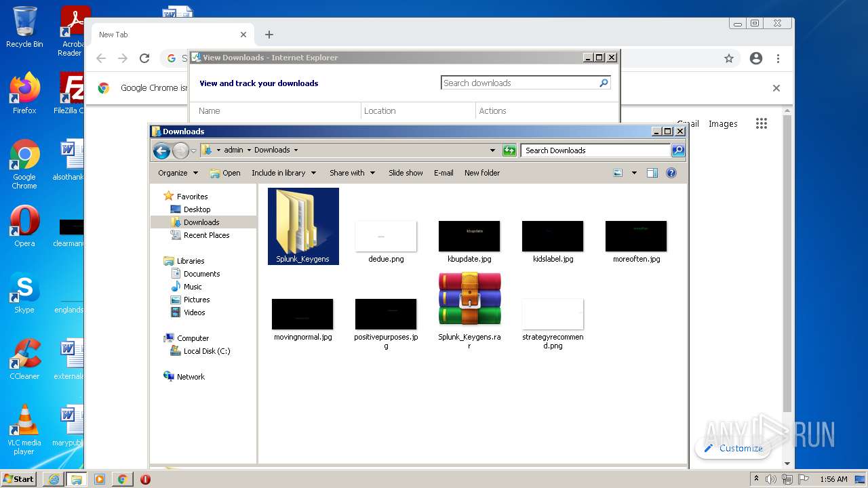This screenshot has height=488, width=868.
Task: Dismiss the Chrome default browser infobar
Action: tap(776, 88)
